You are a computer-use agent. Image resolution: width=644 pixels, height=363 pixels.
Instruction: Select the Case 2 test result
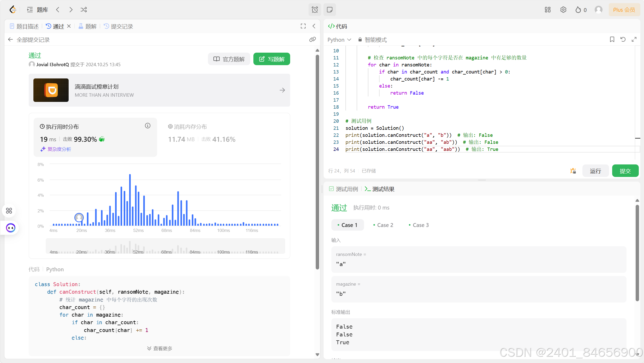pos(383,225)
